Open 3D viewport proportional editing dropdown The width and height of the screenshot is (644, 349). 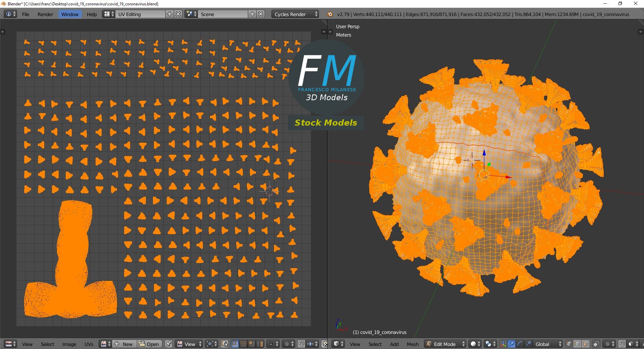(609, 344)
